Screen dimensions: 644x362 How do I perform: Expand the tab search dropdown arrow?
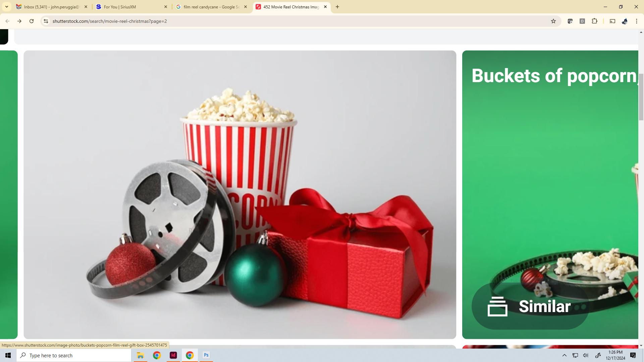click(x=6, y=7)
